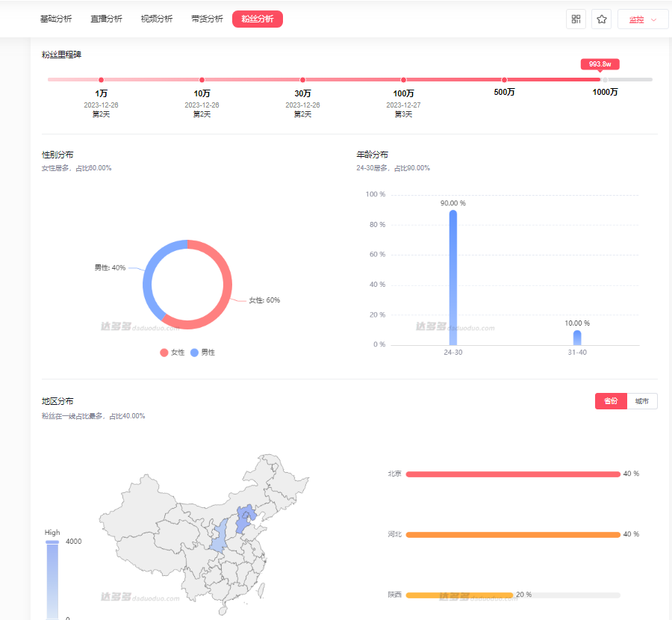
Task: Click the 31-40 age bar
Action: pos(577,338)
